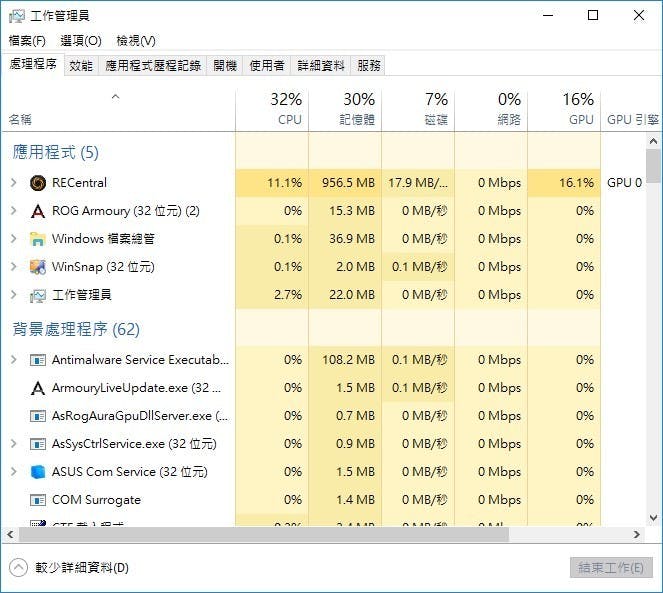Image resolution: width=663 pixels, height=593 pixels.
Task: Click the ROG Armoury icon
Action: pos(38,211)
